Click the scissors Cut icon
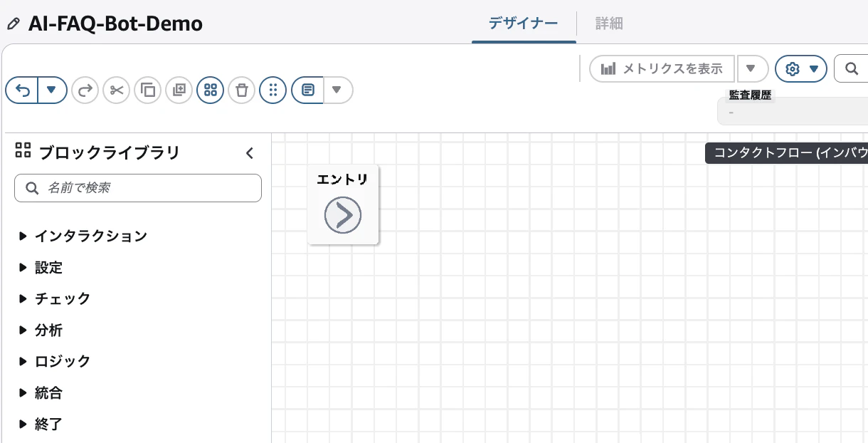Image resolution: width=868 pixels, height=443 pixels. pos(116,90)
